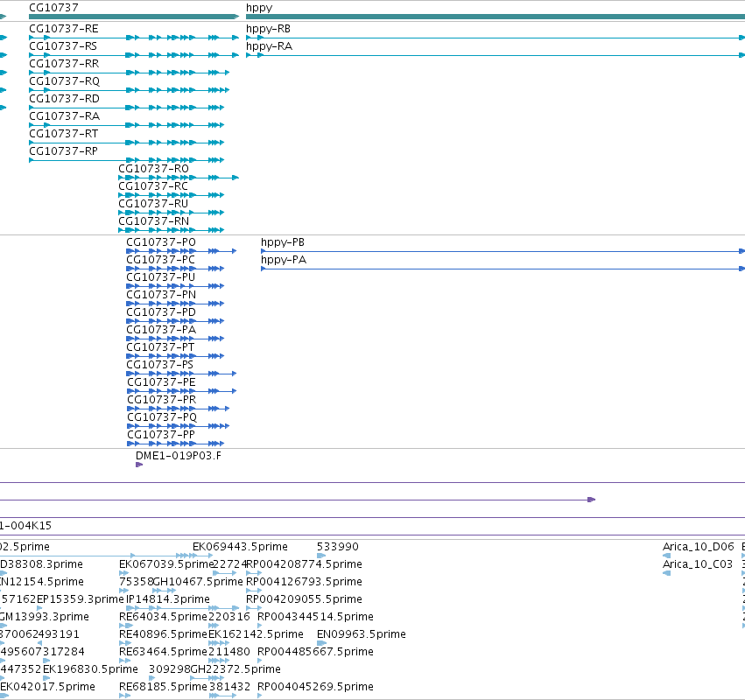The height and width of the screenshot is (700, 745).
Task: Open EST RP004045269.5prime
Action: [x=315, y=687]
